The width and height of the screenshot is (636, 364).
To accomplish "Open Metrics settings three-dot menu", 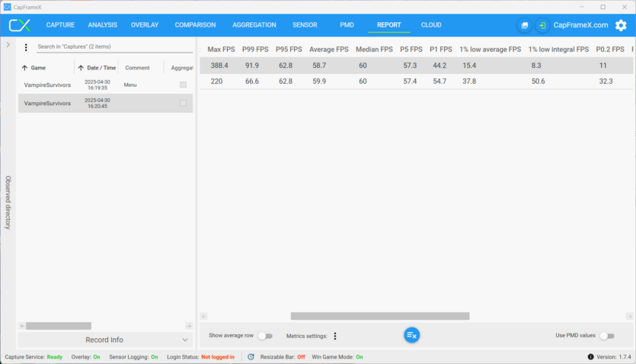I will tap(335, 336).
